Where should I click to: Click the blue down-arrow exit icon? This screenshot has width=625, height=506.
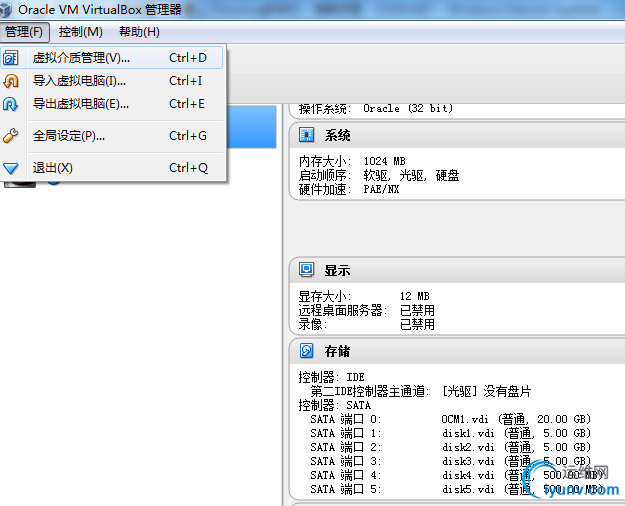(11, 168)
